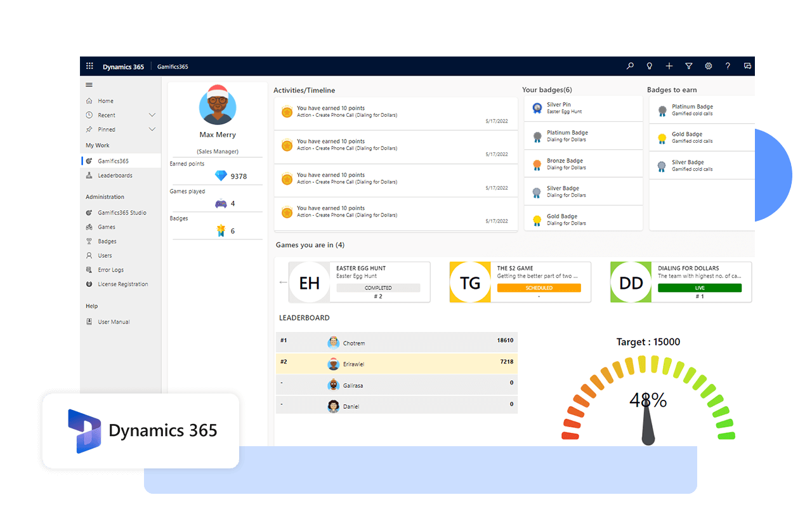The height and width of the screenshot is (516, 812).
Task: Switch to the Gamifics365 tab
Action: click(x=173, y=66)
